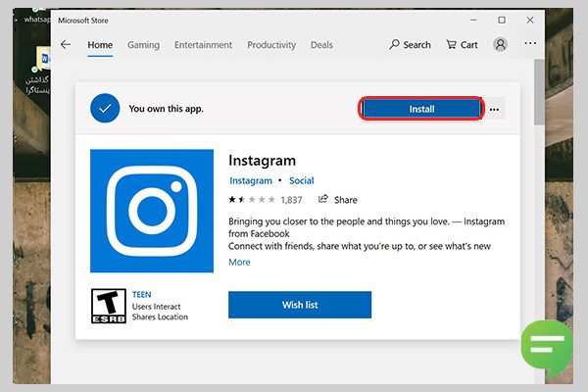Open Search in Microsoft Store

(410, 45)
